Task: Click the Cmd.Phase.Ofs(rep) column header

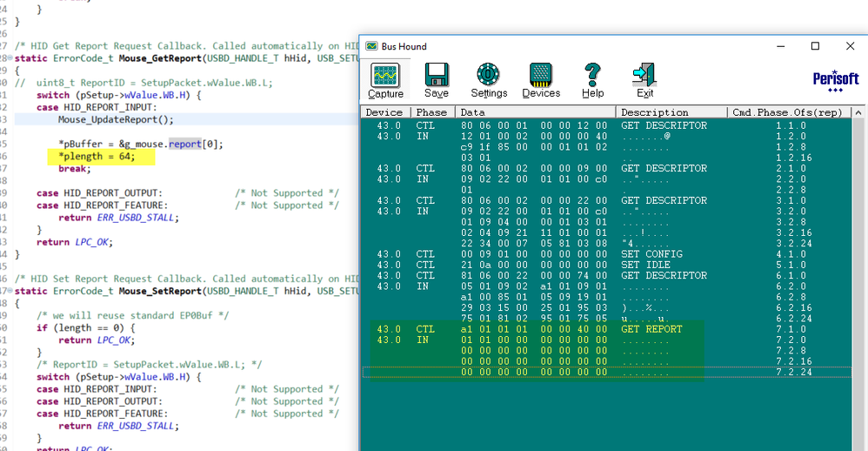Action: (790, 112)
